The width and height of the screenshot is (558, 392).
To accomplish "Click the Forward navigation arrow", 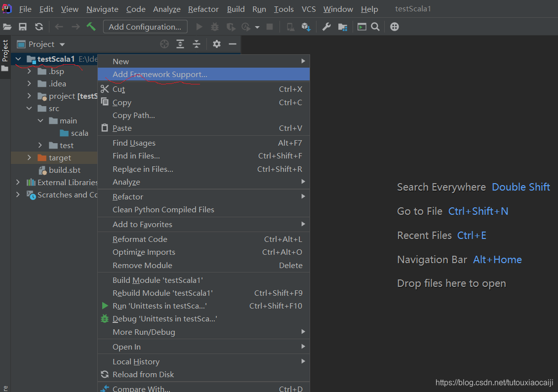I will tap(76, 27).
